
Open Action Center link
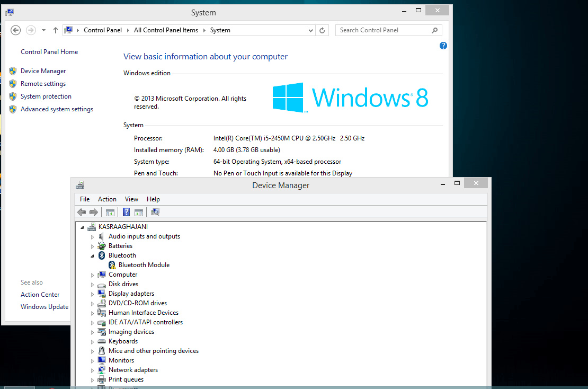40,295
